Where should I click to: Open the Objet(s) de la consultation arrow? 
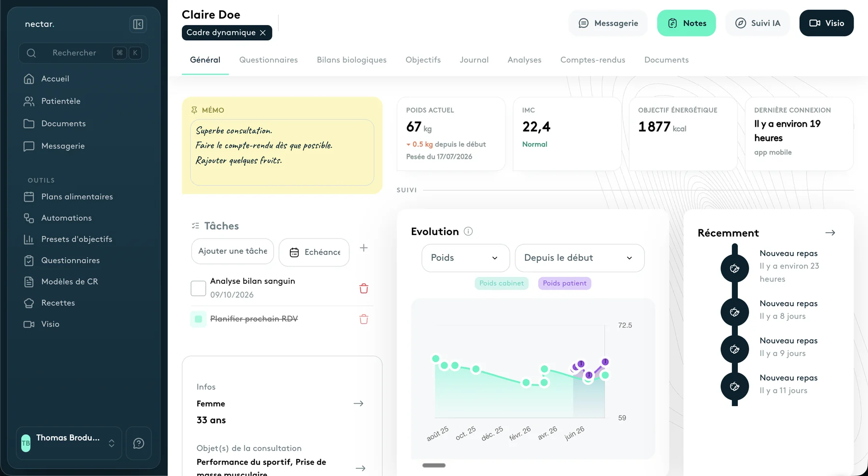[360, 468]
